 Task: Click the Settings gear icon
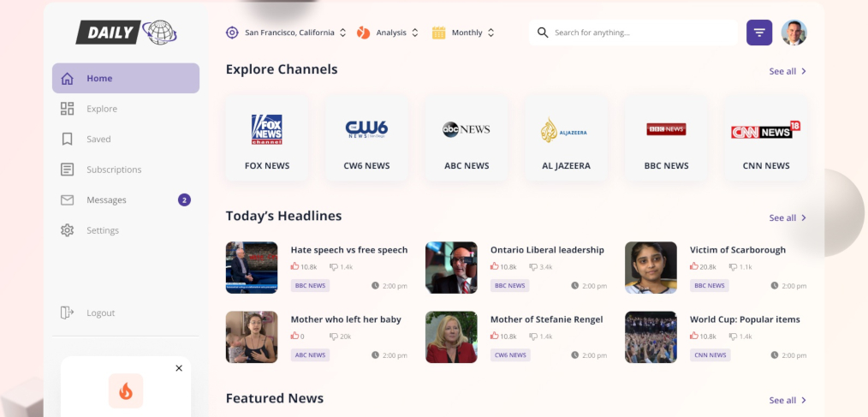[x=67, y=230]
